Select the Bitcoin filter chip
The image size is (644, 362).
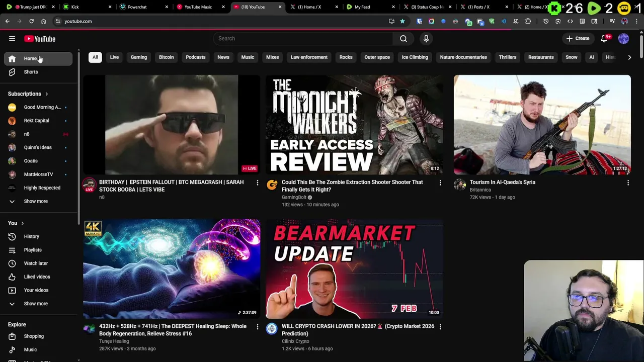coord(166,57)
